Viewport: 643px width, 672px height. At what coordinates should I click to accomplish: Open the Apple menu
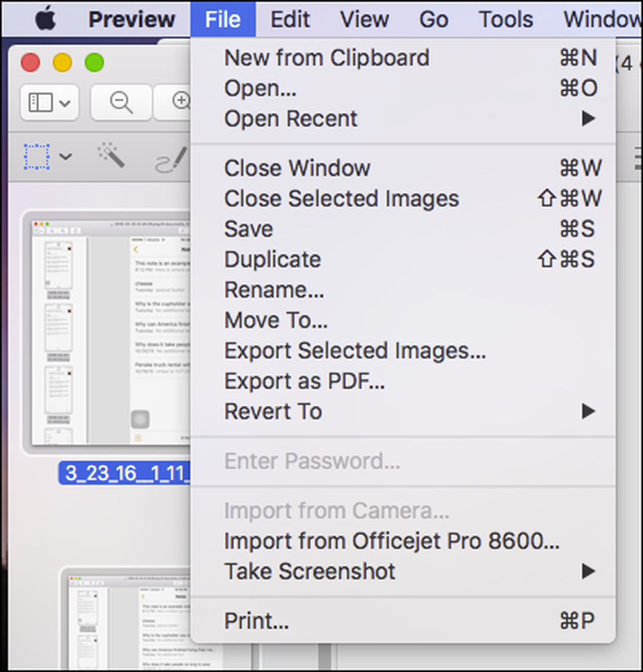[x=46, y=19]
